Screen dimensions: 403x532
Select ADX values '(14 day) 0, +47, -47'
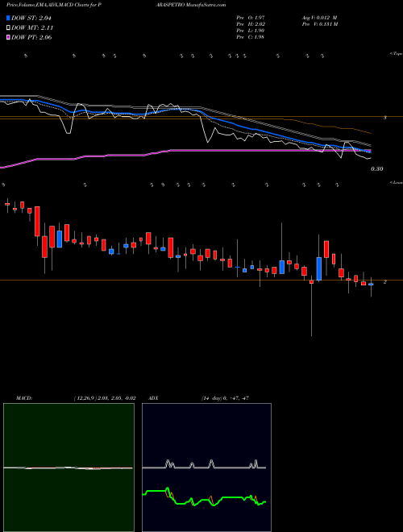pyautogui.click(x=225, y=398)
